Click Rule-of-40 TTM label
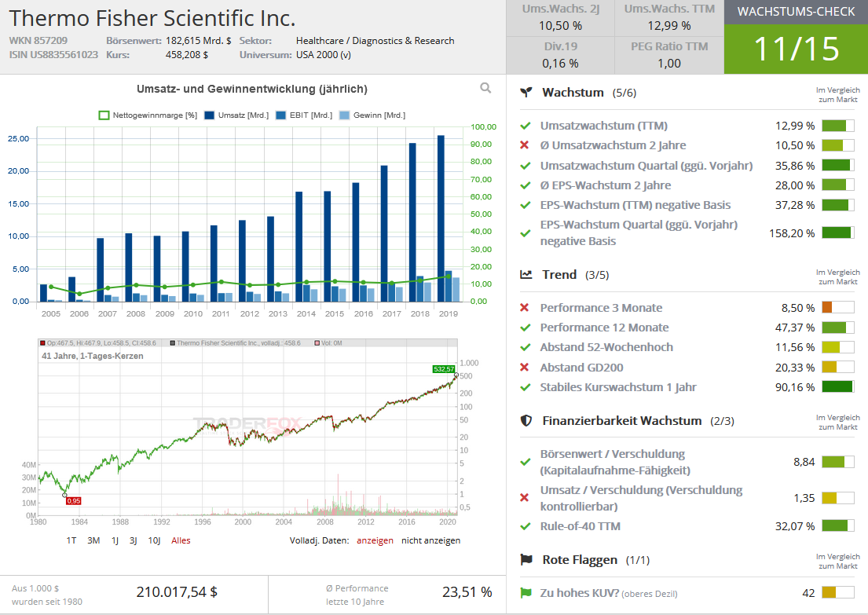The width and height of the screenshot is (868, 615). (x=580, y=526)
